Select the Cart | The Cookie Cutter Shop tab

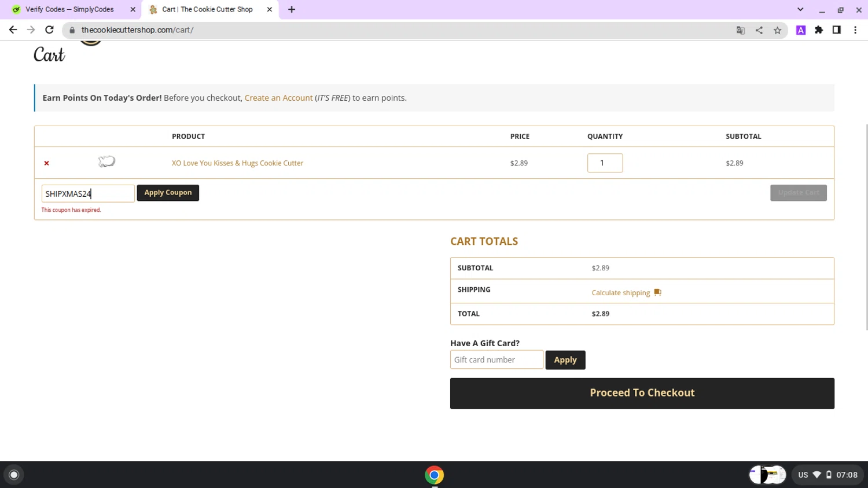pyautogui.click(x=210, y=9)
